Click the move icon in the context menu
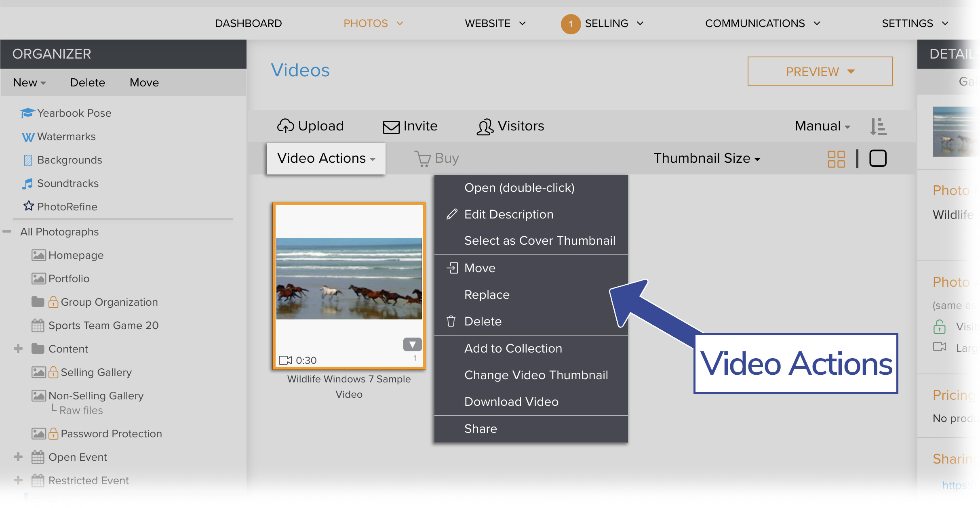980x508 pixels. click(452, 268)
